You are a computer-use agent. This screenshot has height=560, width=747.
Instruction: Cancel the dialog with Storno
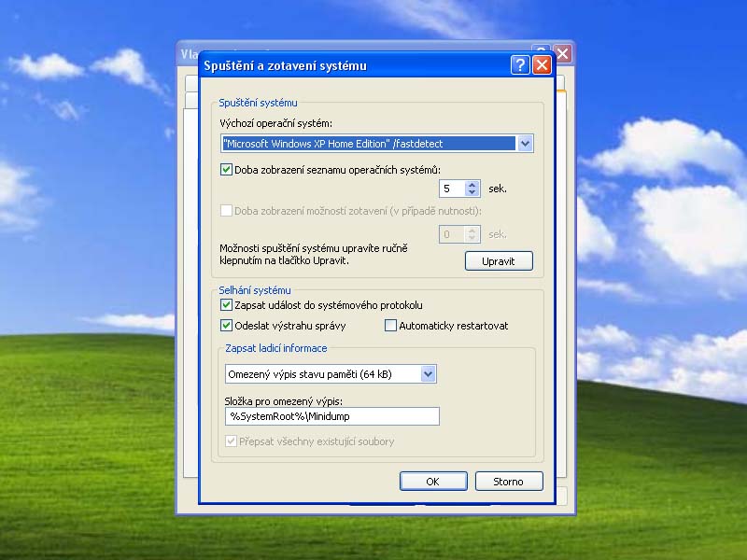click(x=508, y=482)
